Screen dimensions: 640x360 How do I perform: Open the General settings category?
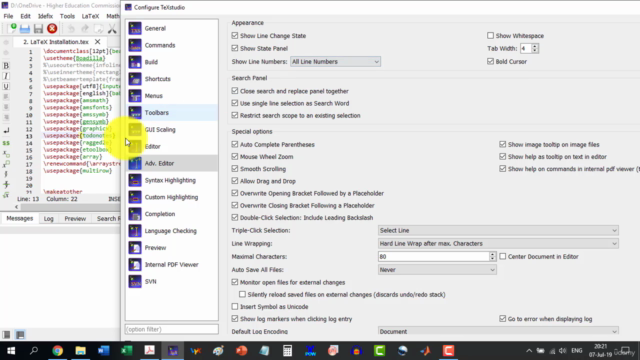click(x=171, y=28)
